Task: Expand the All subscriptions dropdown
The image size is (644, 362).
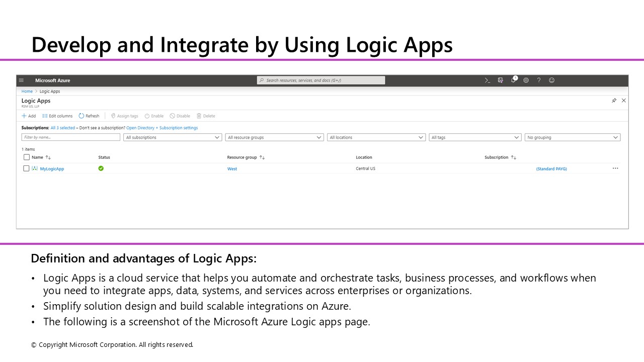Action: point(173,137)
